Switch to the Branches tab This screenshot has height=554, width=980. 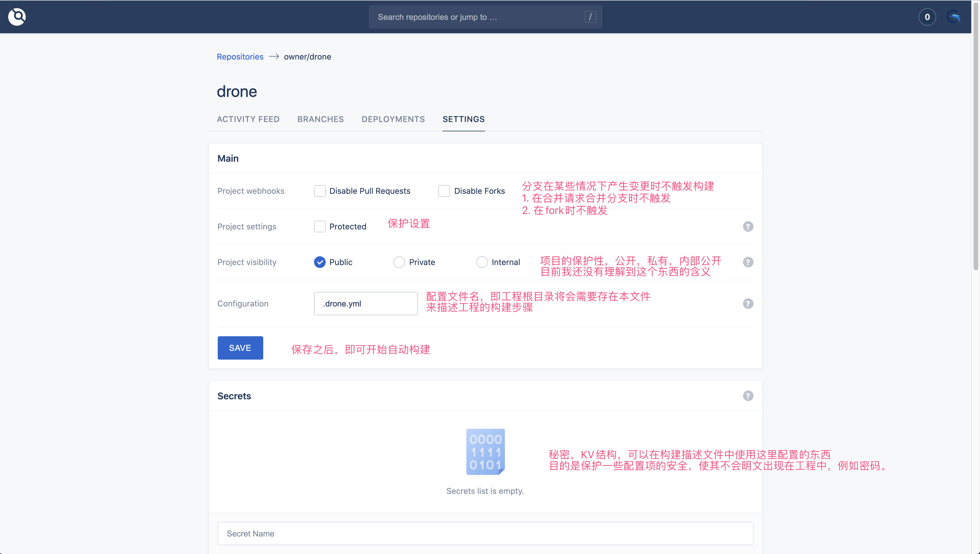click(320, 119)
